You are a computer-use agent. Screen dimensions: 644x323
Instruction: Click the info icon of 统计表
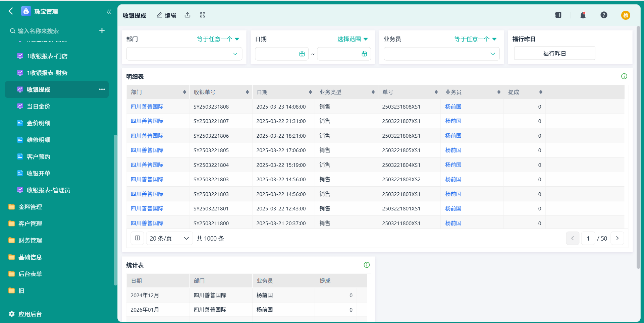pos(367,265)
